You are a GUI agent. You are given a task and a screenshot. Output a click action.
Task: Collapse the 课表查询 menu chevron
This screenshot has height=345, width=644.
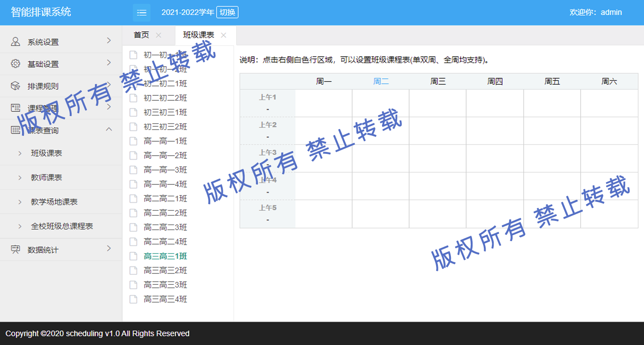click(108, 130)
